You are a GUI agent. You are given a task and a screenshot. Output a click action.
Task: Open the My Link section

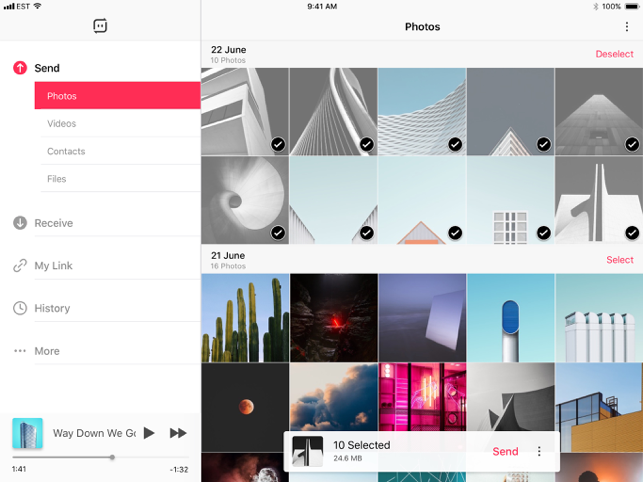(53, 265)
